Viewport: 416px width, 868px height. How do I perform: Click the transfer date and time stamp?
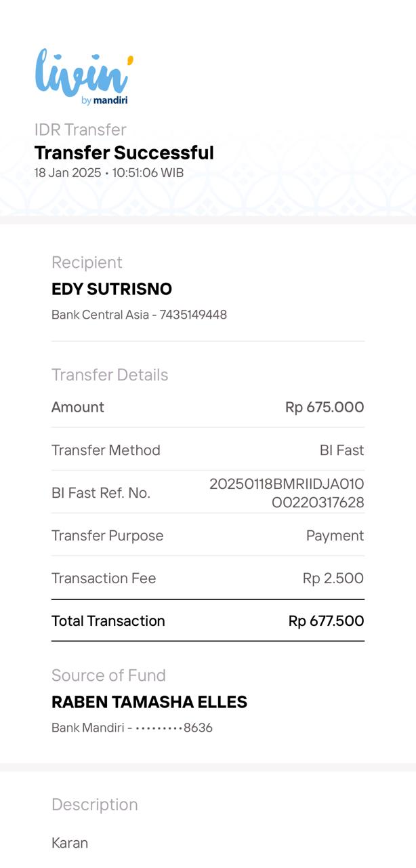point(108,173)
